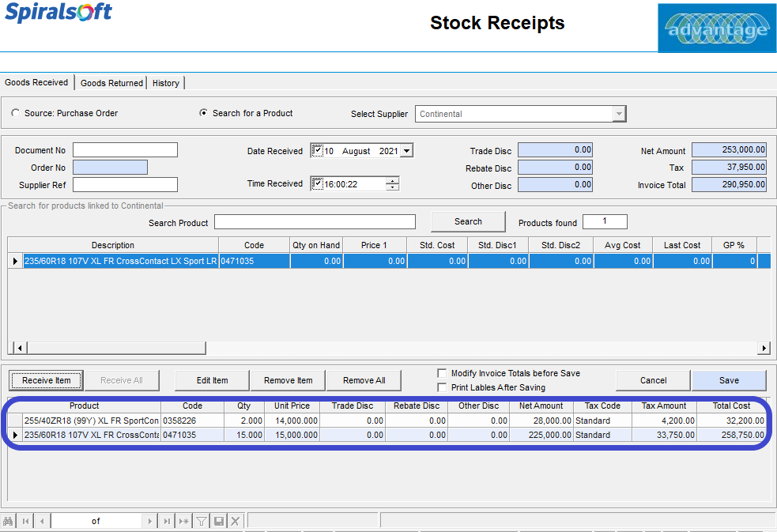
Task: Click the product grid horizontal scrollbar thumb
Action: click(116, 348)
